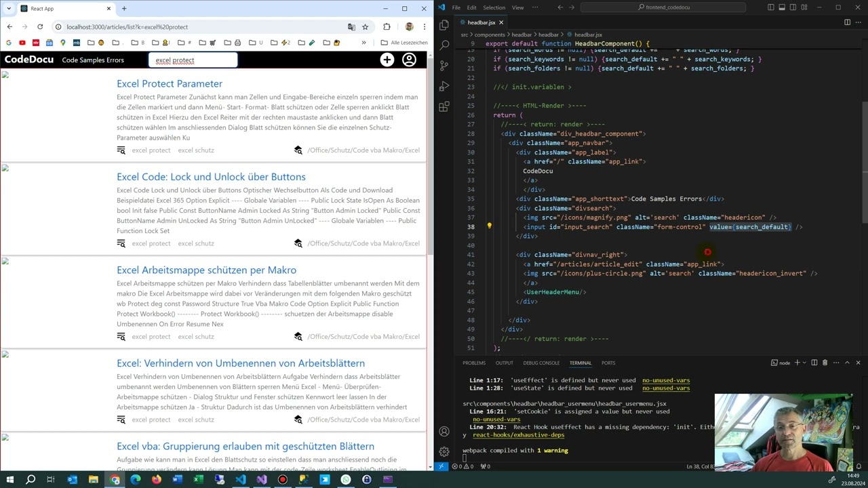This screenshot has height=488, width=868.
Task: Open the user profile icon in CodeDocu header
Action: [x=409, y=60]
